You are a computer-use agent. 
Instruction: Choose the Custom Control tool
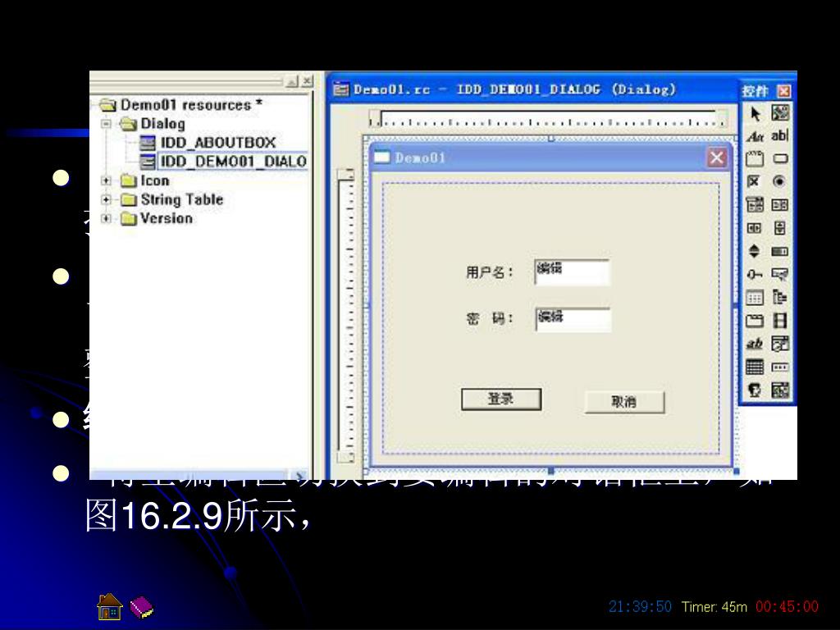[755, 390]
